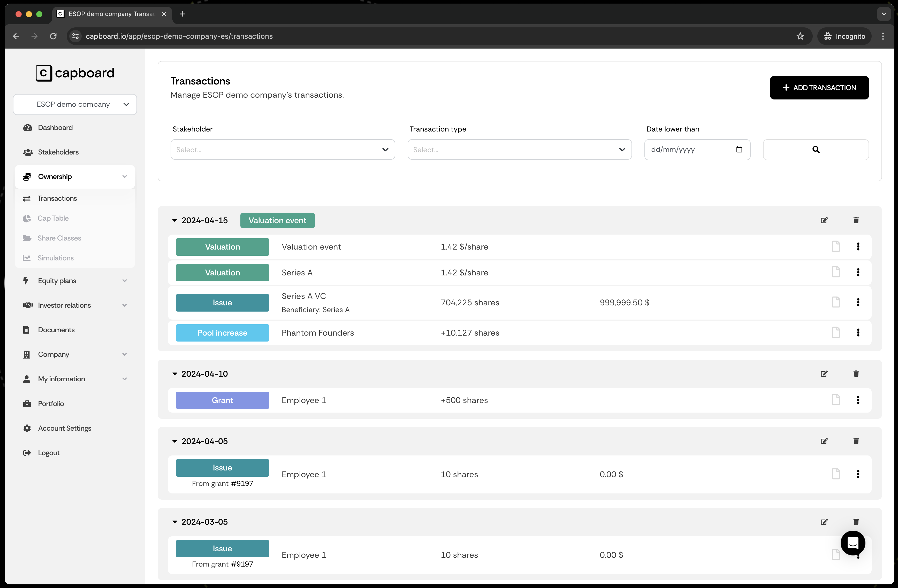Go to Cap Table in sidebar
The height and width of the screenshot is (588, 898).
(53, 218)
